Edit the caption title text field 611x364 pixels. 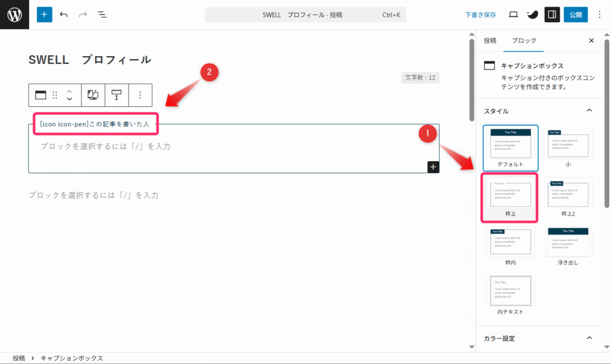pyautogui.click(x=95, y=124)
